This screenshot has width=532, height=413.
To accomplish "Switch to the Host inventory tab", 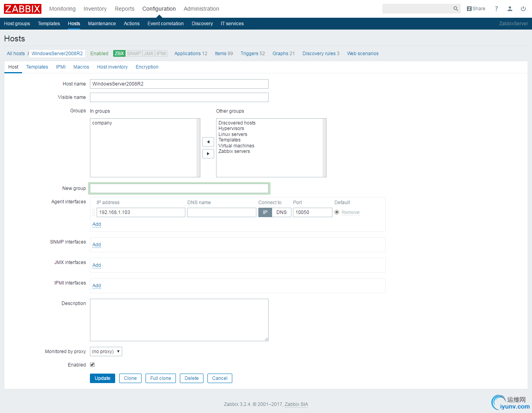I will point(112,67).
